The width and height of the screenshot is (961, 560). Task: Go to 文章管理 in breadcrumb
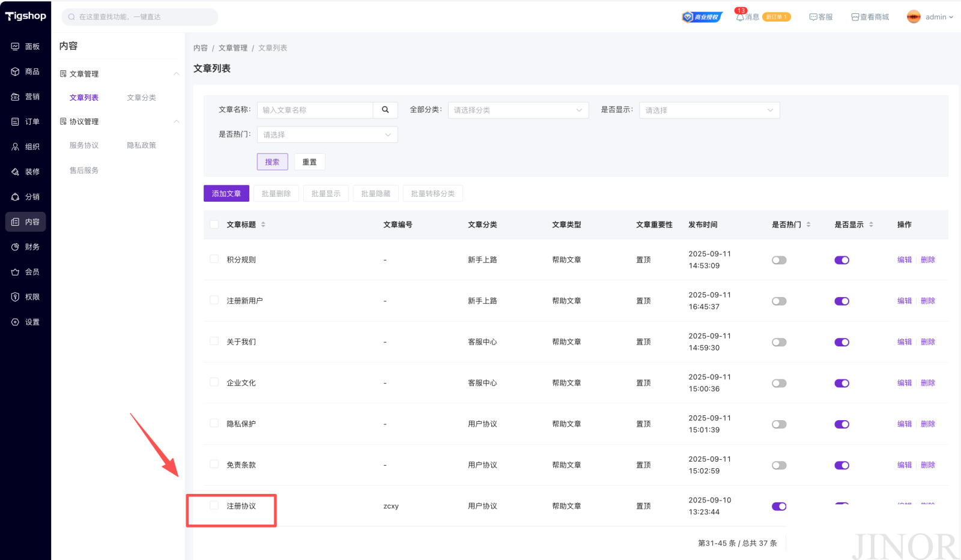click(x=233, y=48)
